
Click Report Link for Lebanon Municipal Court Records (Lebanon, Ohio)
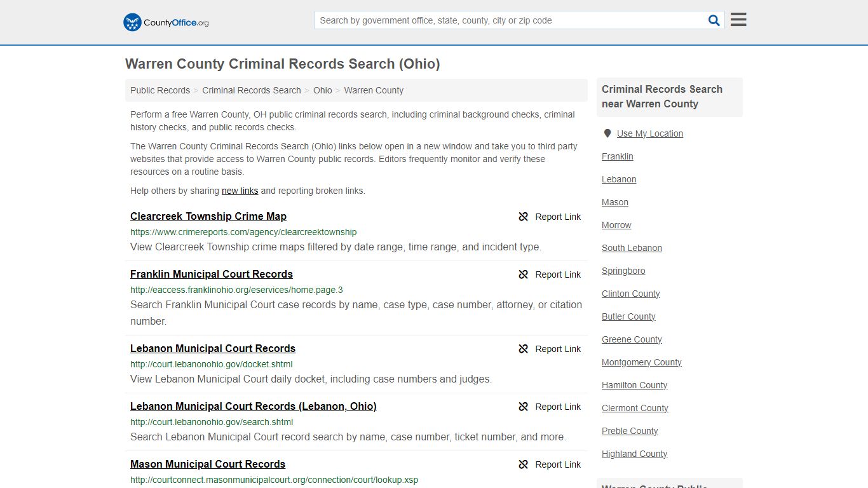558,407
